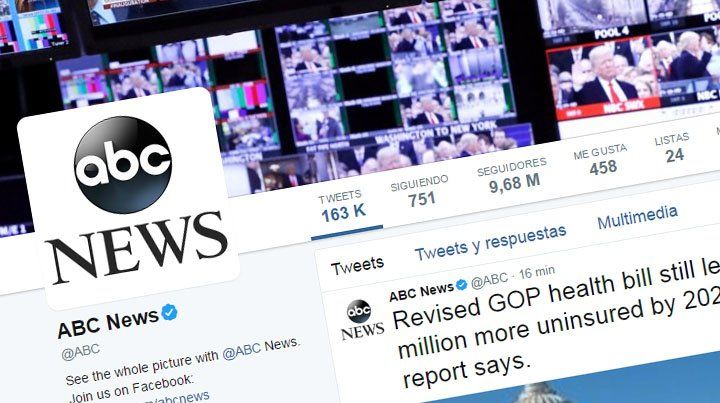Screen dimensions: 720x403
Task: Click the @ABC handle under the profile name
Action: coord(80,352)
